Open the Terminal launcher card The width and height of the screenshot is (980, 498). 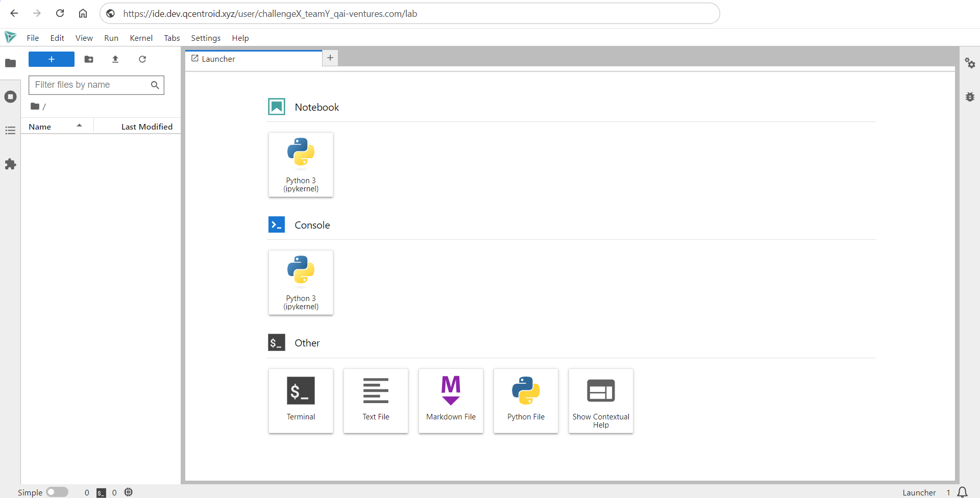301,401
